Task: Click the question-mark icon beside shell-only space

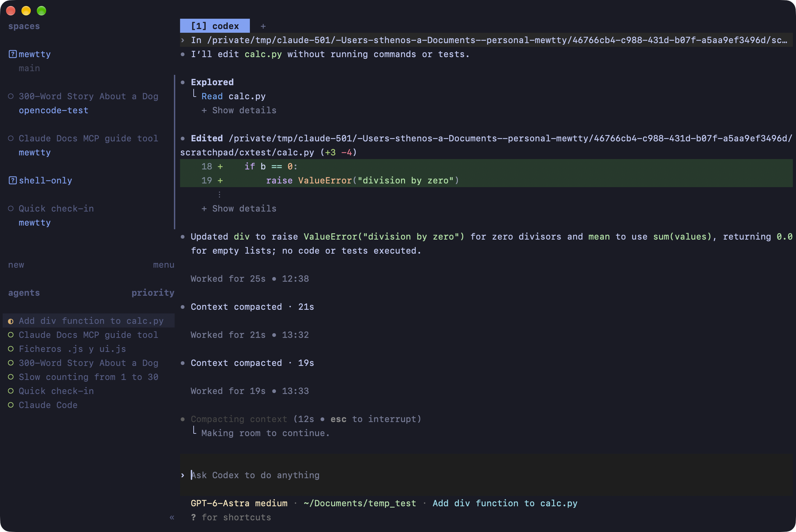Action: [13, 180]
